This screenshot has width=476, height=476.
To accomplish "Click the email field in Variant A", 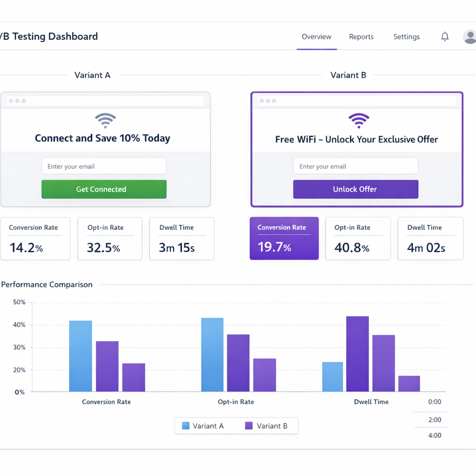I will (x=104, y=165).
